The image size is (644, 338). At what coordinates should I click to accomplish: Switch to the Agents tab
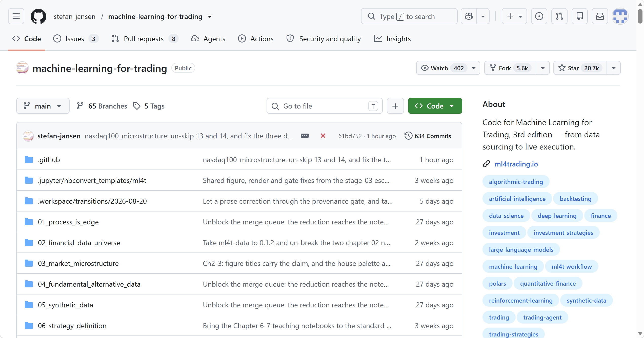[208, 39]
